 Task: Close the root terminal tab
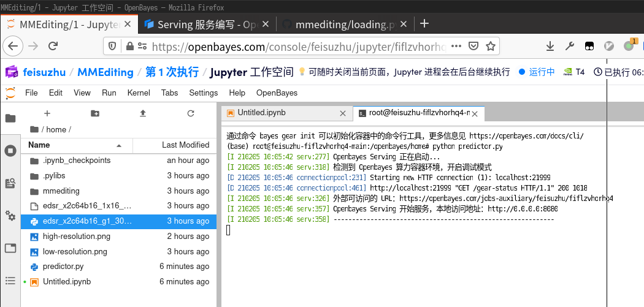click(475, 113)
